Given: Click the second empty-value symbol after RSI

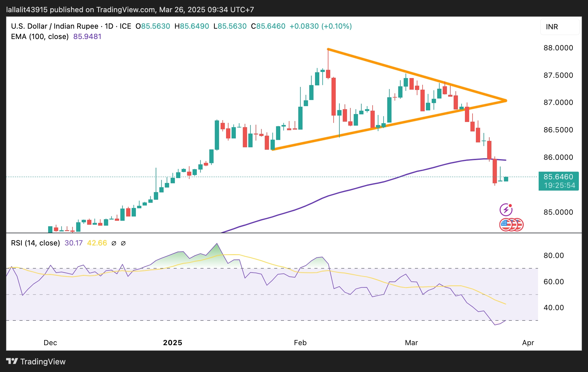Looking at the screenshot, I should tap(123, 243).
